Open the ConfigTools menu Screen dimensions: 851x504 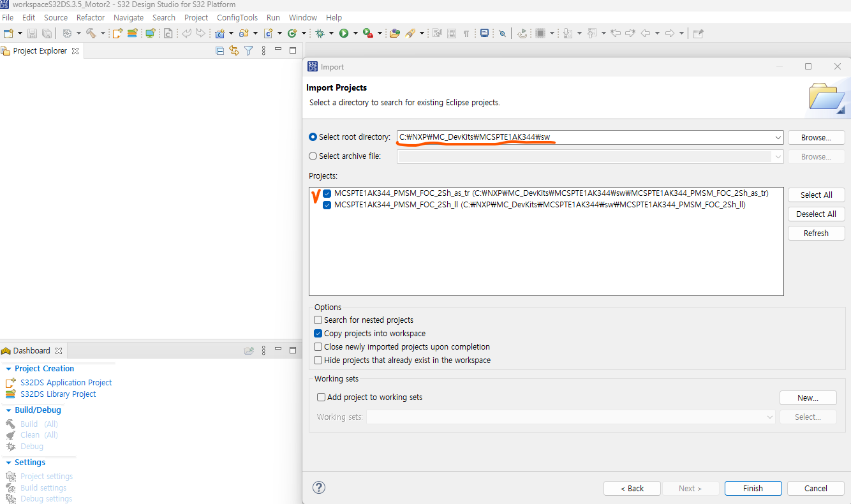(237, 17)
